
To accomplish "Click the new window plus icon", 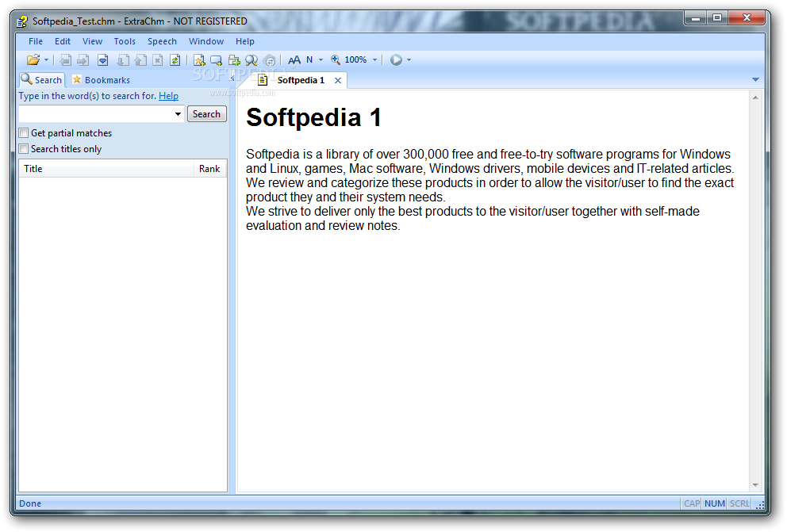I will tap(217, 60).
